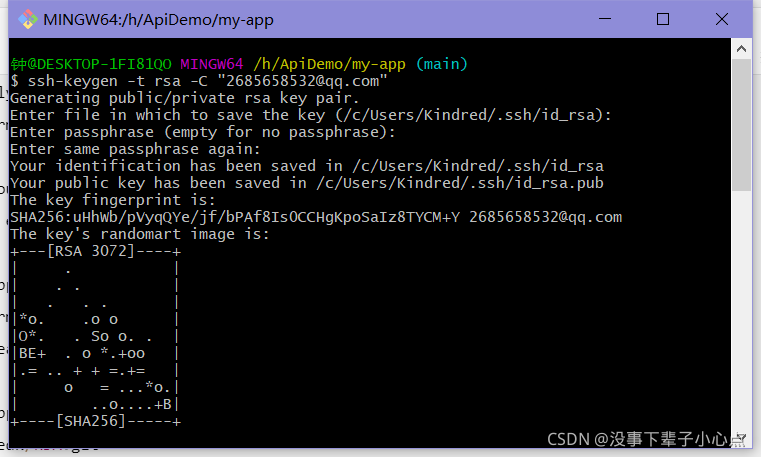Click the 'The key's randomart image is:' line
The image size is (761, 457).
tap(140, 234)
